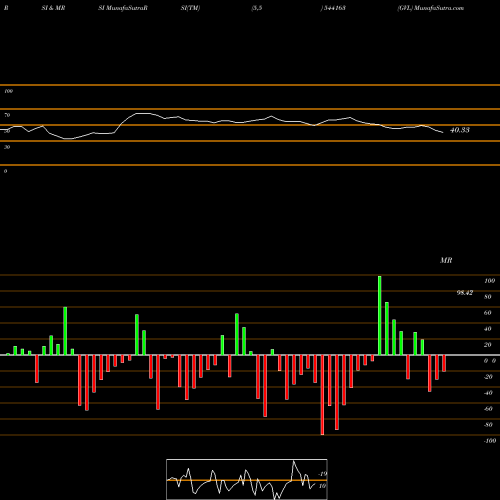This screenshot has width=500, height=500.
Task: Click the RSI 70 level label
Action: (7, 115)
